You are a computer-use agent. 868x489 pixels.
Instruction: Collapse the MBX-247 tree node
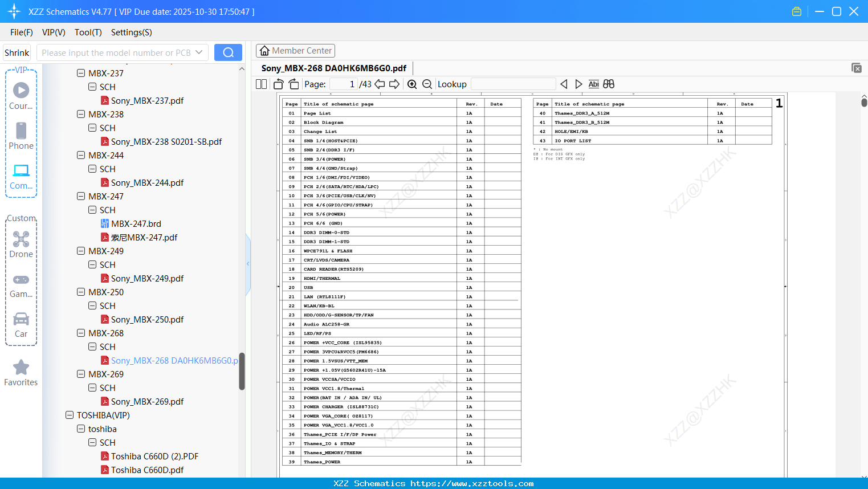[x=81, y=197]
